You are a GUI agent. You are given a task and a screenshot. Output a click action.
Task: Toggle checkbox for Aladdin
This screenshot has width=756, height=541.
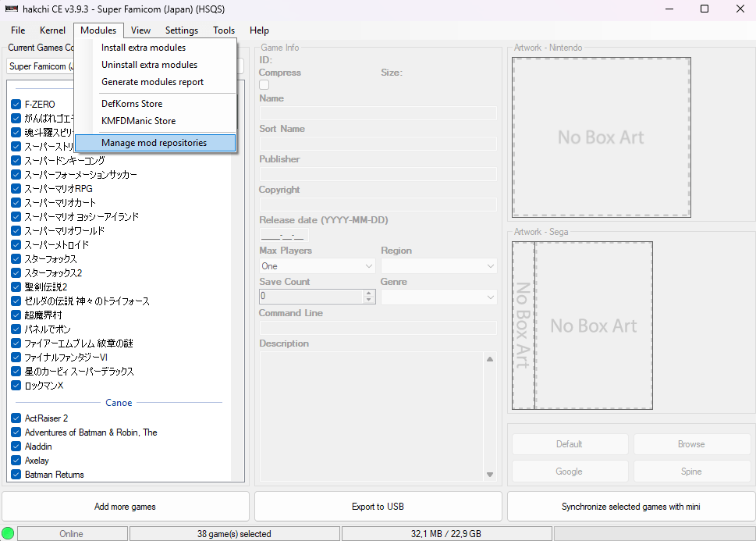click(x=16, y=446)
